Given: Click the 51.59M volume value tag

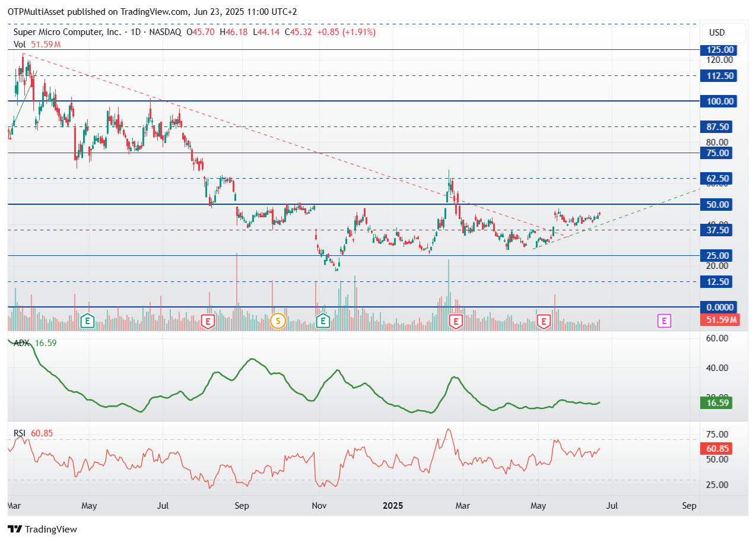Looking at the screenshot, I should tap(720, 321).
